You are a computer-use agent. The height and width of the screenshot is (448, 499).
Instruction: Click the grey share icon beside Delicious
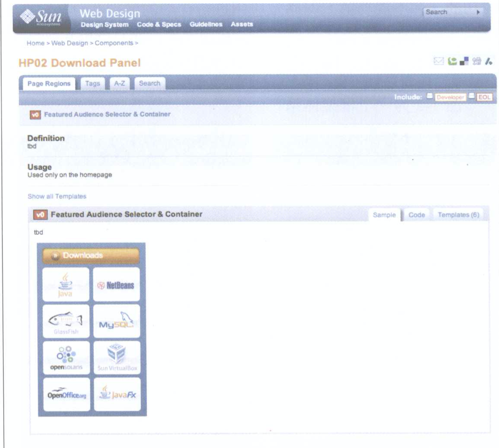coord(477,61)
